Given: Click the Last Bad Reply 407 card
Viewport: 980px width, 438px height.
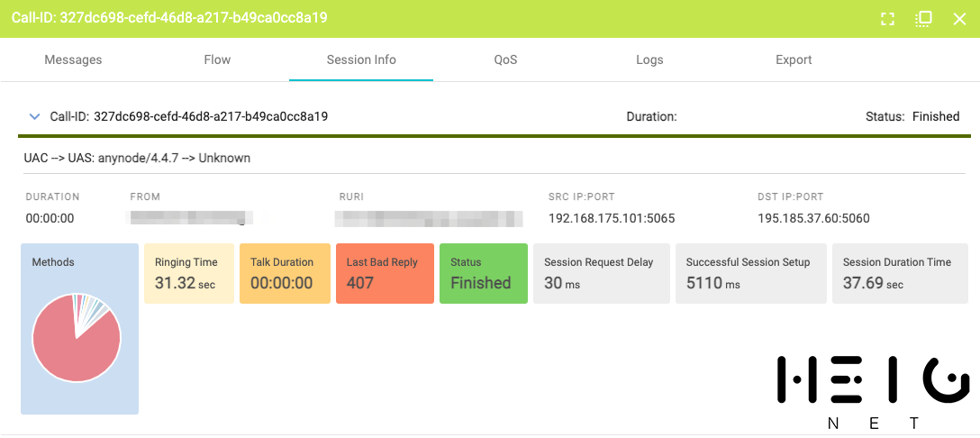Looking at the screenshot, I should point(385,273).
